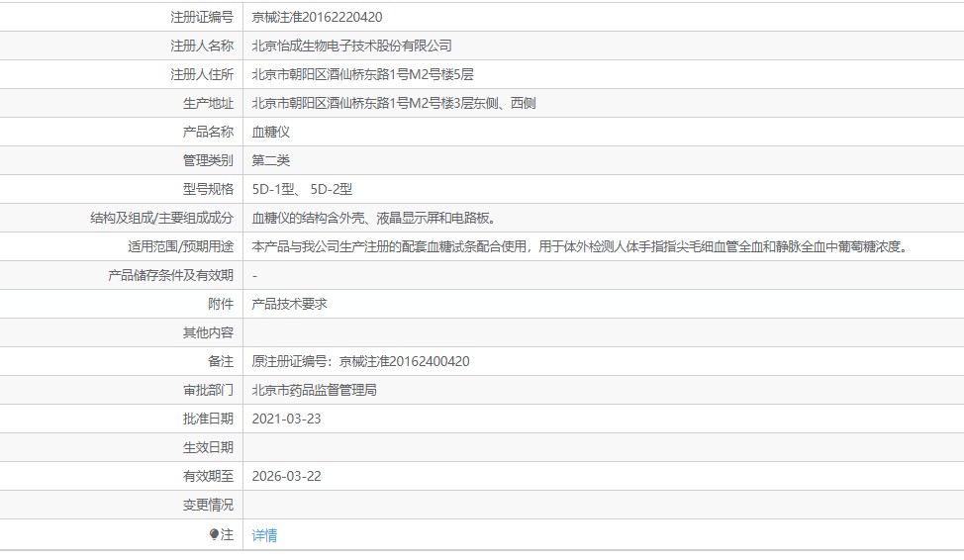Viewport: 964px width, 560px height.
Task: Click the attachment value 产品技术要求
Action: pyautogui.click(x=290, y=305)
